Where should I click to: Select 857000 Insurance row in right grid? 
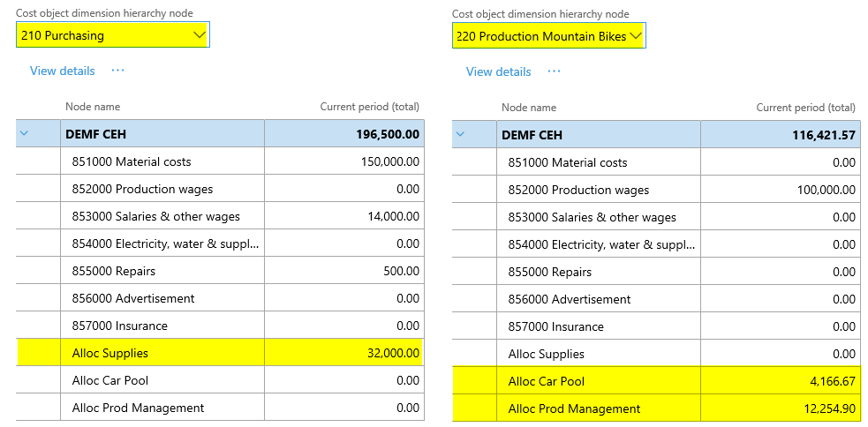point(555,326)
